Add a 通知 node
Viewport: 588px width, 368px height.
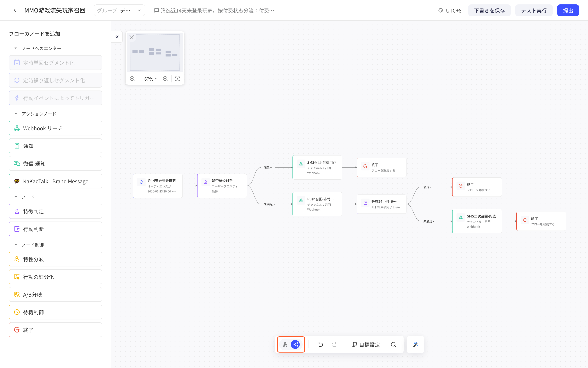click(x=55, y=146)
